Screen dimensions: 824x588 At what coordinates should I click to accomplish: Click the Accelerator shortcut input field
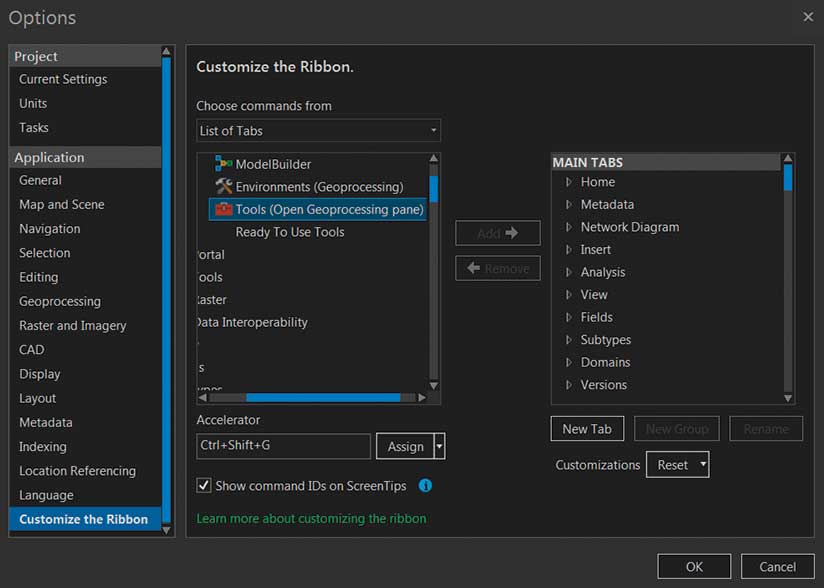283,447
